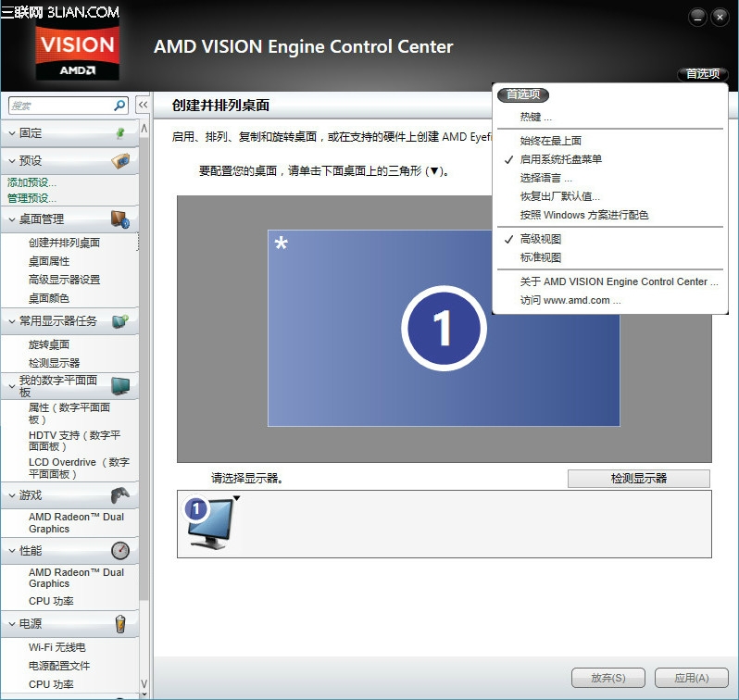Open HDTV 支持（数字平面面板）
The height and width of the screenshot is (700, 739).
[x=74, y=440]
